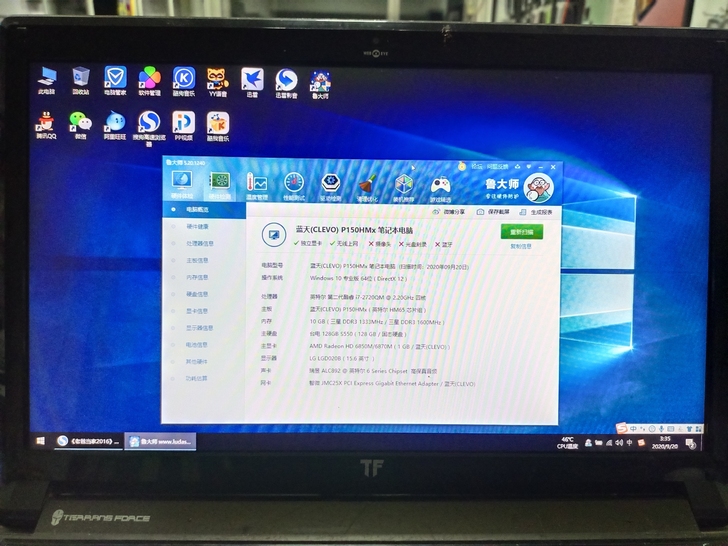This screenshot has height=546, width=728.
Task: Select 硬盘信息 in the left sidebar
Action: [x=196, y=294]
